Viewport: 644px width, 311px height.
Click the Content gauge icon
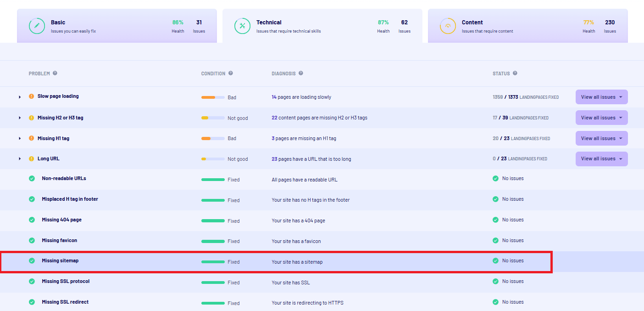coord(448,26)
